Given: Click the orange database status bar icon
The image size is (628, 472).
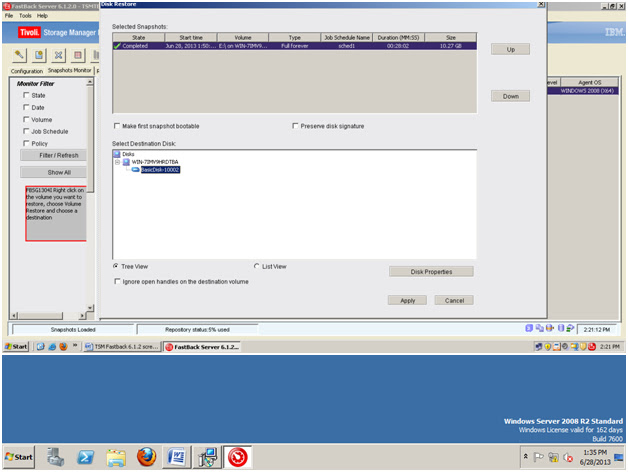Looking at the screenshot, I should 550,328.
